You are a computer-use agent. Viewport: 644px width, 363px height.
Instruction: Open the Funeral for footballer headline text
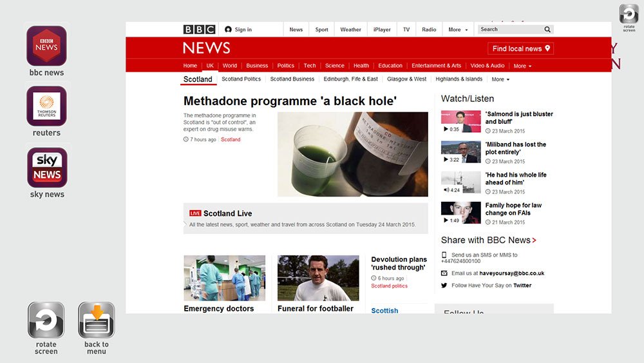click(x=316, y=309)
